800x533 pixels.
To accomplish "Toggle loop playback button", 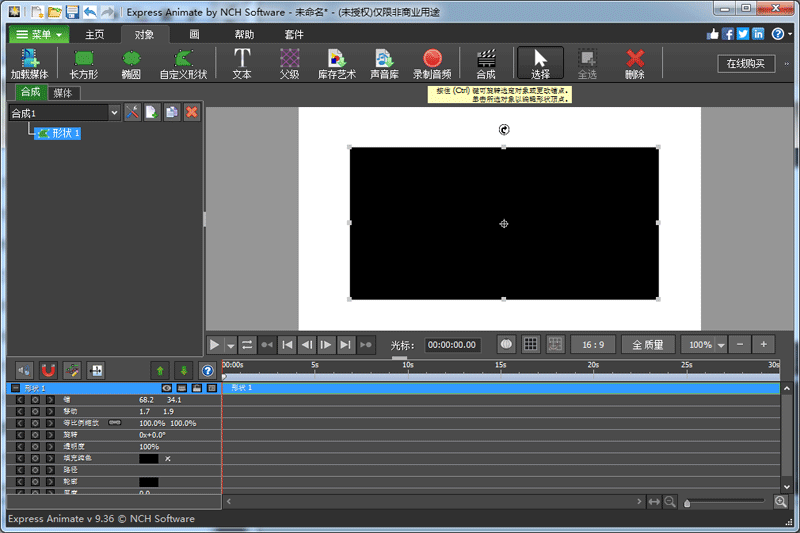I will [247, 345].
